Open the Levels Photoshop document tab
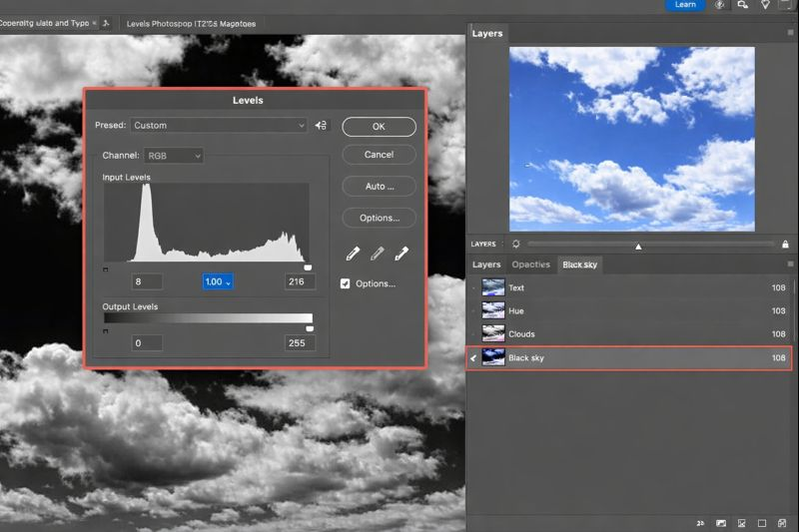799x532 pixels. point(191,23)
